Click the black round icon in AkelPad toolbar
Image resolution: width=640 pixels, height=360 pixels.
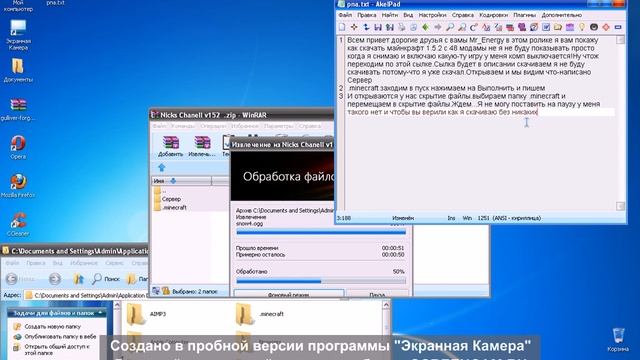pyautogui.click(x=594, y=27)
